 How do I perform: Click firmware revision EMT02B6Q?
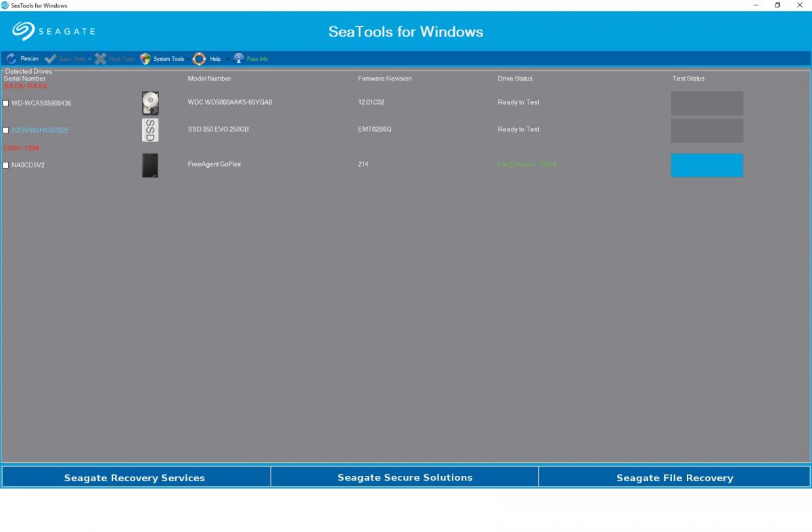click(x=375, y=129)
